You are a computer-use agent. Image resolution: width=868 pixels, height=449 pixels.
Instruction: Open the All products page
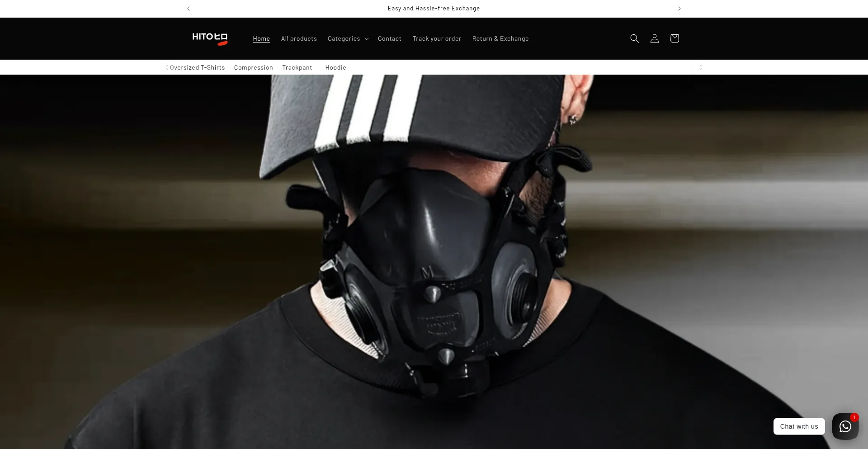pos(299,39)
